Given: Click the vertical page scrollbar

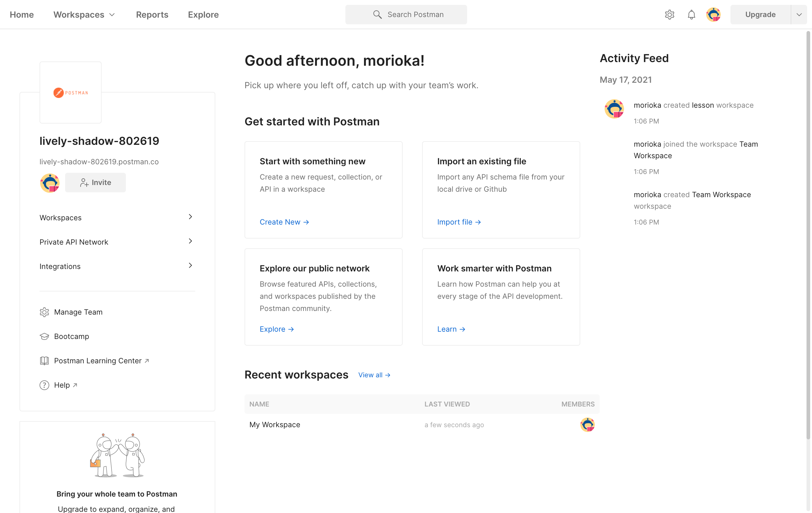Looking at the screenshot, I should click(x=808, y=236).
